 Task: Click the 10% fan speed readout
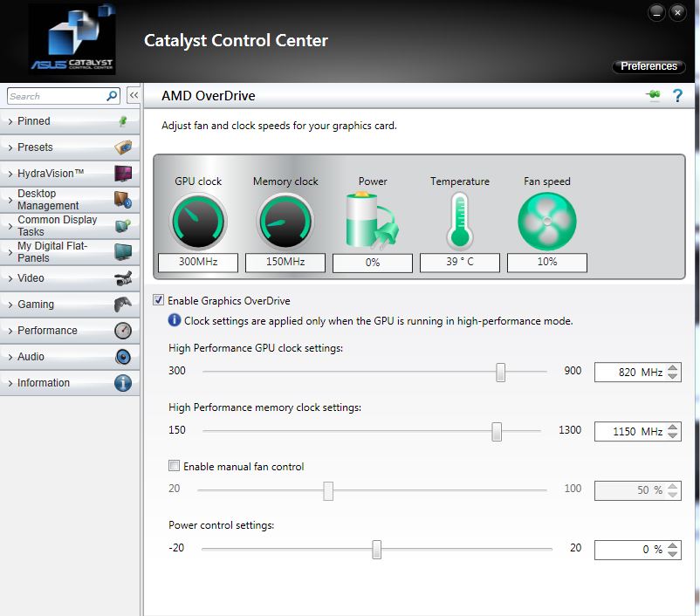pyautogui.click(x=547, y=262)
